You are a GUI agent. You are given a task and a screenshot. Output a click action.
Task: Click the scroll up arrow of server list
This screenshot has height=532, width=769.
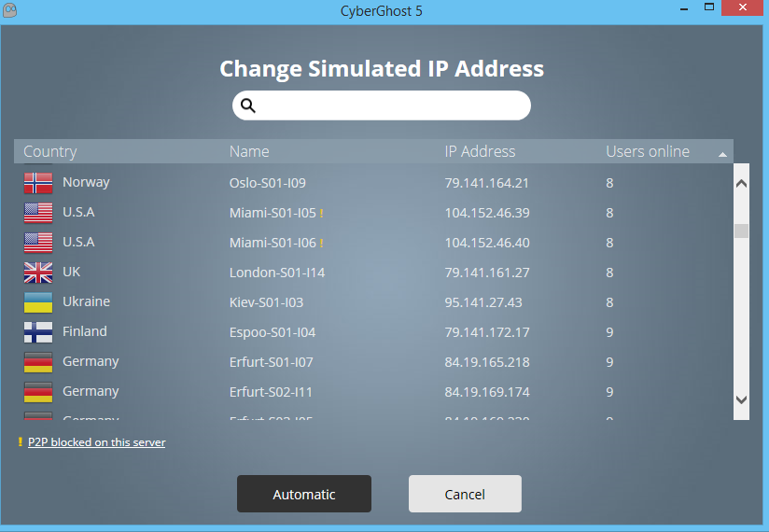tap(742, 184)
